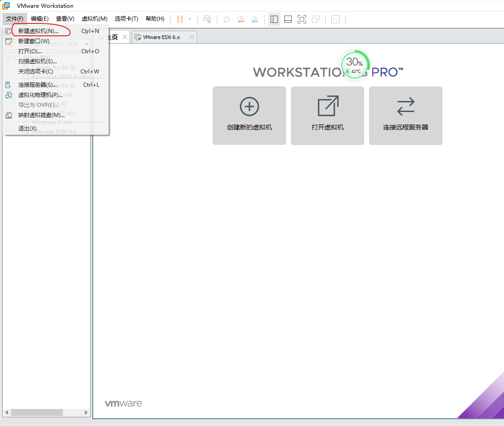504x426 pixels.
Task: Open the View (查看) menu
Action: (65, 19)
